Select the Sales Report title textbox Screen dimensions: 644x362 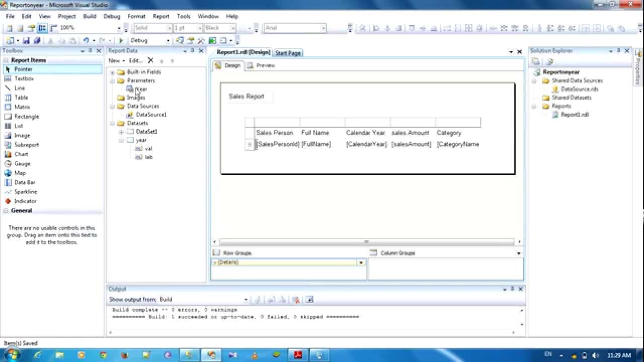(250, 97)
